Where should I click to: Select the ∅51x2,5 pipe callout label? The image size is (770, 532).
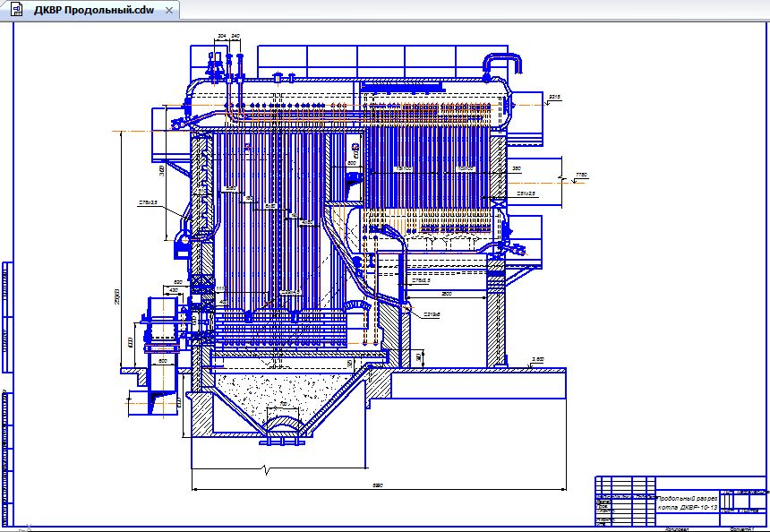[x=526, y=193]
